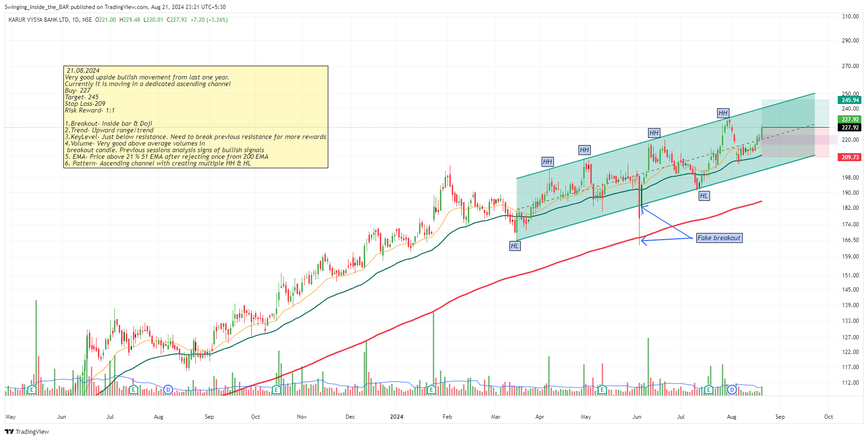
Task: Click the 310.00 price axis label
Action: (x=850, y=17)
